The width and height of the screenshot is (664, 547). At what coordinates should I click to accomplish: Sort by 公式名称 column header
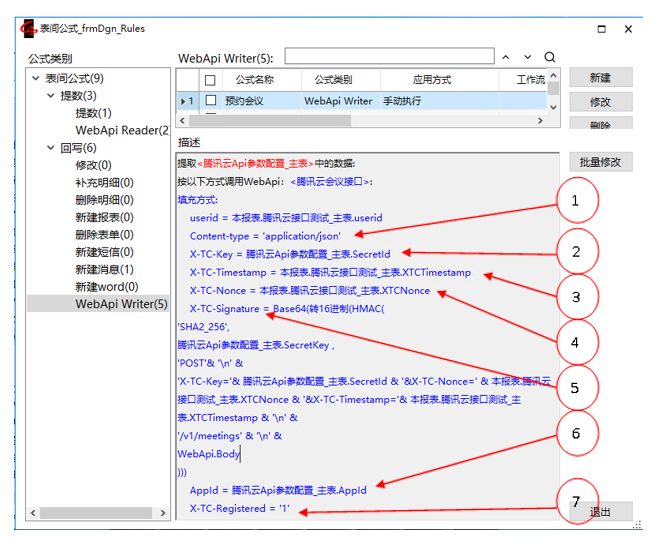coord(254,80)
